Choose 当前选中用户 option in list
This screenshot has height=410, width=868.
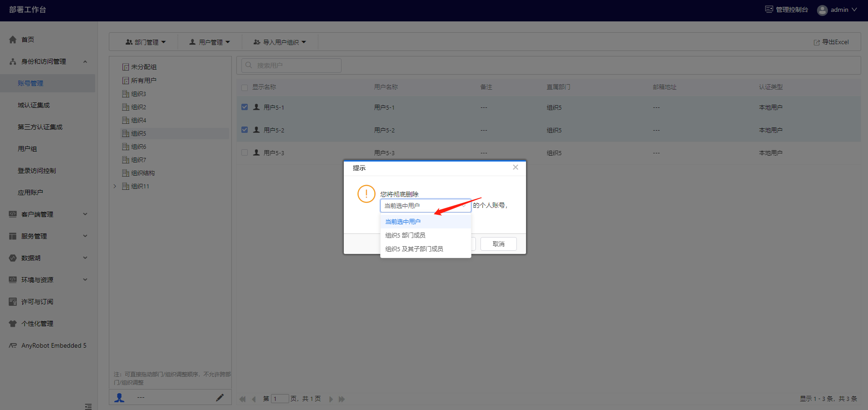tap(425, 222)
